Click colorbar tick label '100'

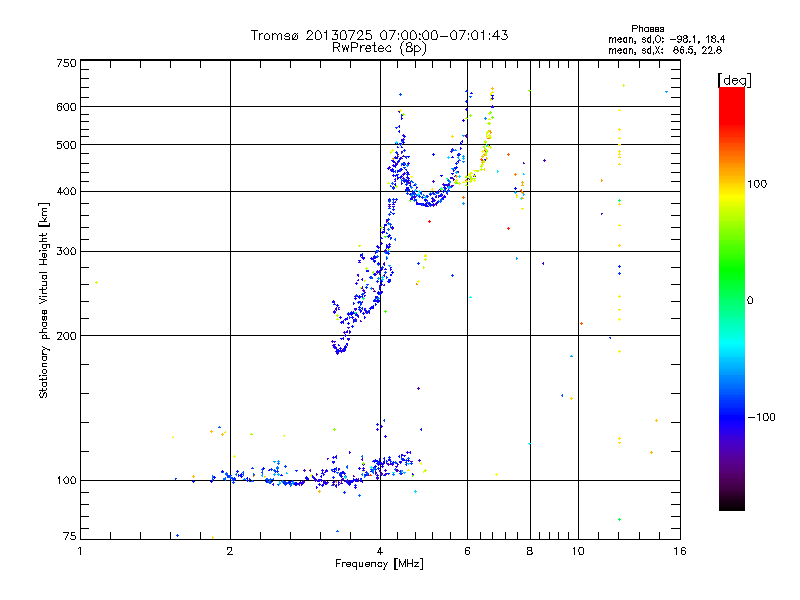pyautogui.click(x=757, y=184)
